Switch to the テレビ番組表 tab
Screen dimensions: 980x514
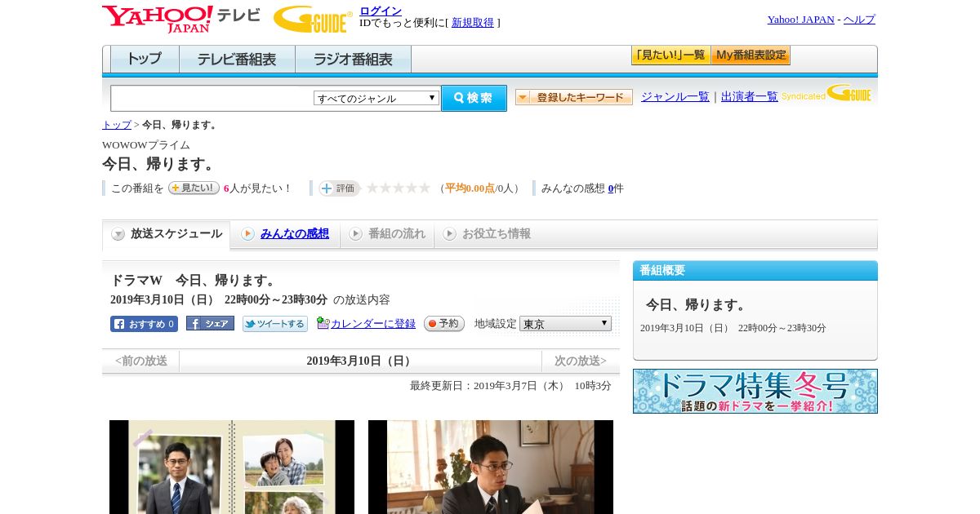[237, 59]
